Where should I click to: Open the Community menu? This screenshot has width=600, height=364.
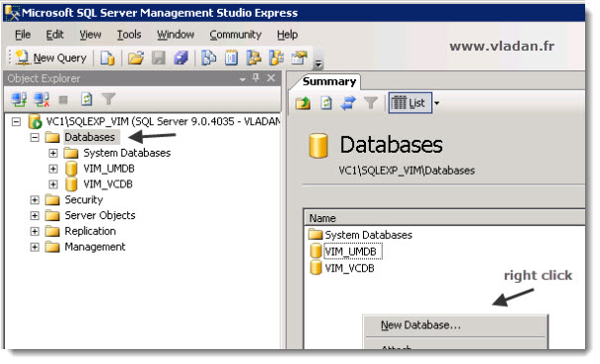click(x=235, y=35)
